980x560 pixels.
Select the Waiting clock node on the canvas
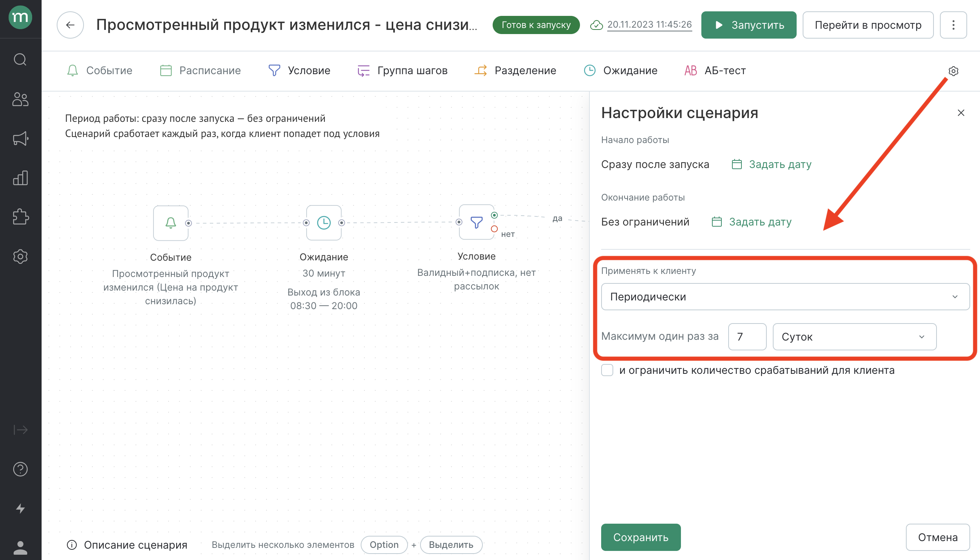point(324,223)
